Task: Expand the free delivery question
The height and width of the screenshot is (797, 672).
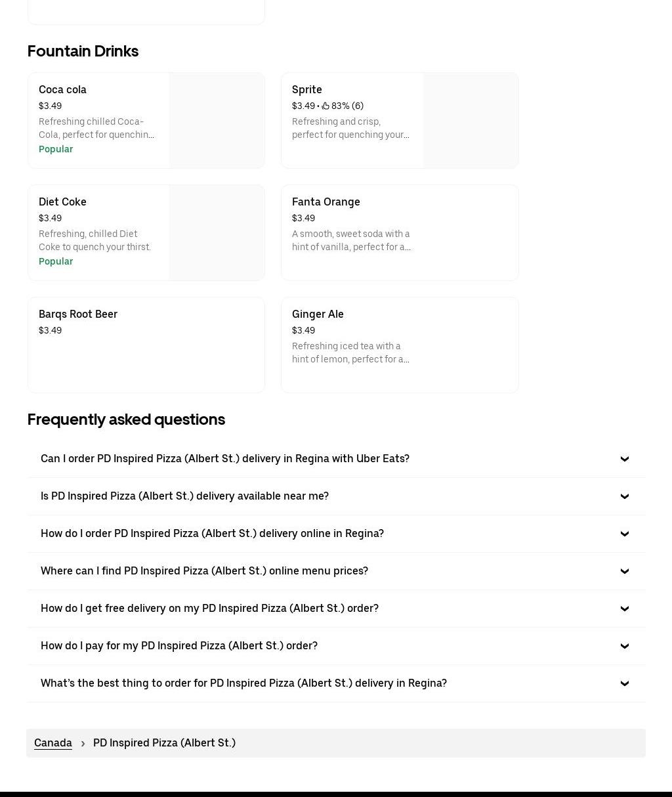Action: tap(336, 609)
